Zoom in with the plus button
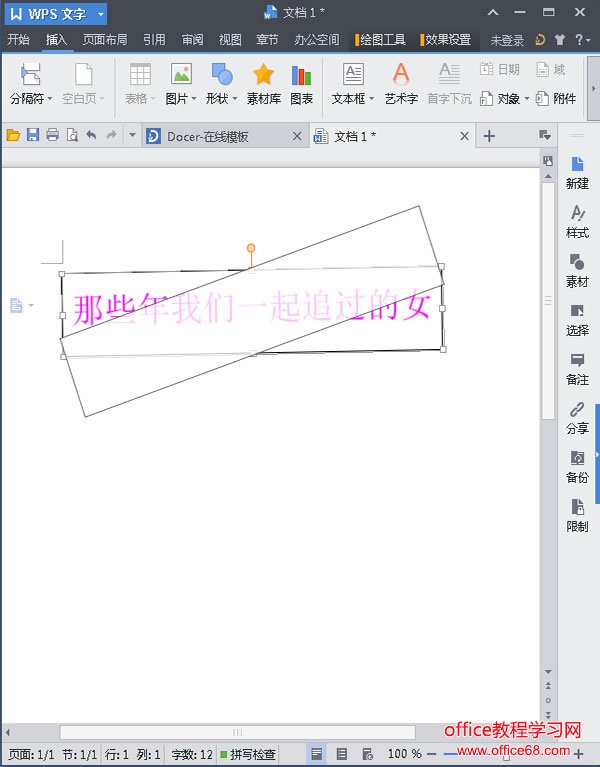Viewport: 600px width, 767px height. pyautogui.click(x=579, y=754)
